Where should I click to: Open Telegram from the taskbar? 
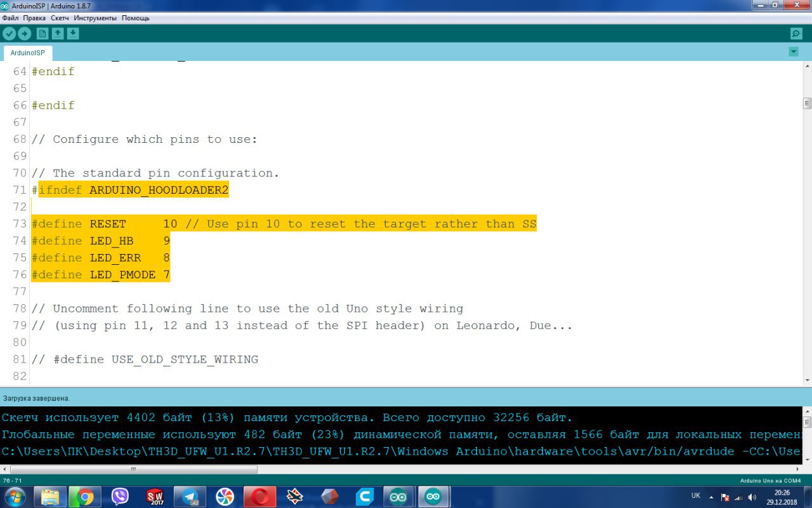pyautogui.click(x=190, y=497)
